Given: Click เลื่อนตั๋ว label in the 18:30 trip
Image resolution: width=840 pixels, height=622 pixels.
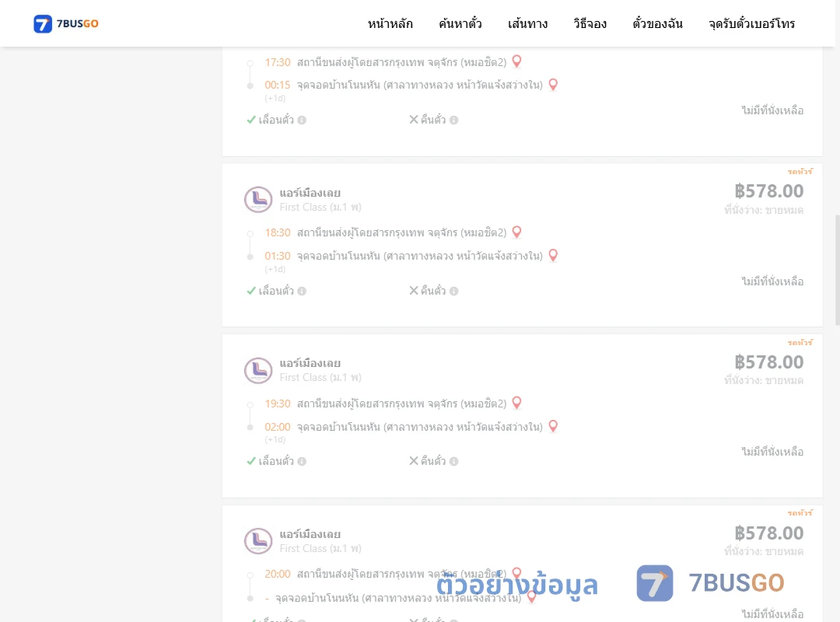Looking at the screenshot, I should point(276,291).
